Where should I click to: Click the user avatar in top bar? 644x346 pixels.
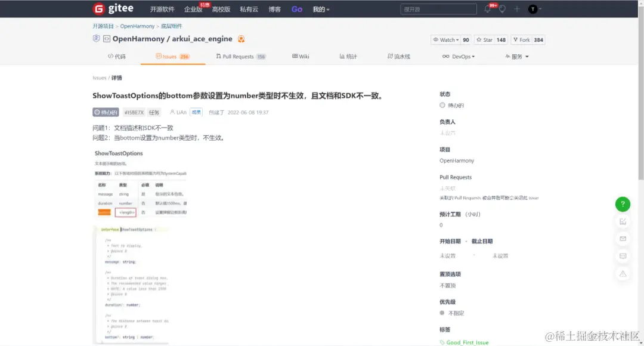pyautogui.click(x=532, y=9)
